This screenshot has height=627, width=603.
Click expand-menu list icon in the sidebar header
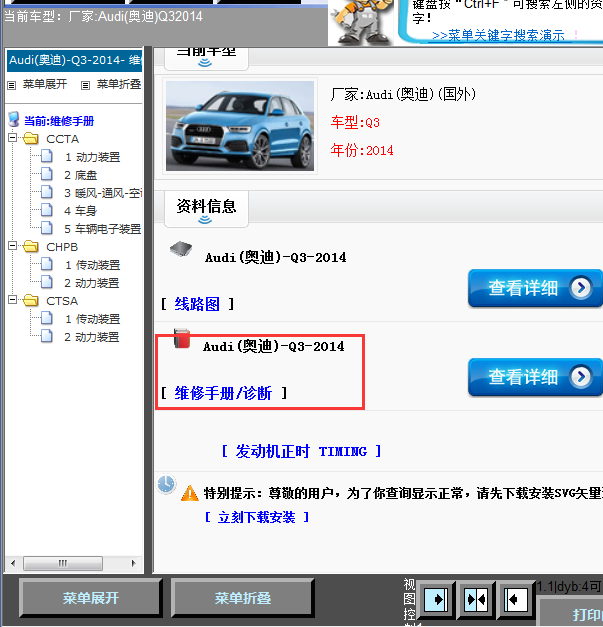tap(12, 85)
